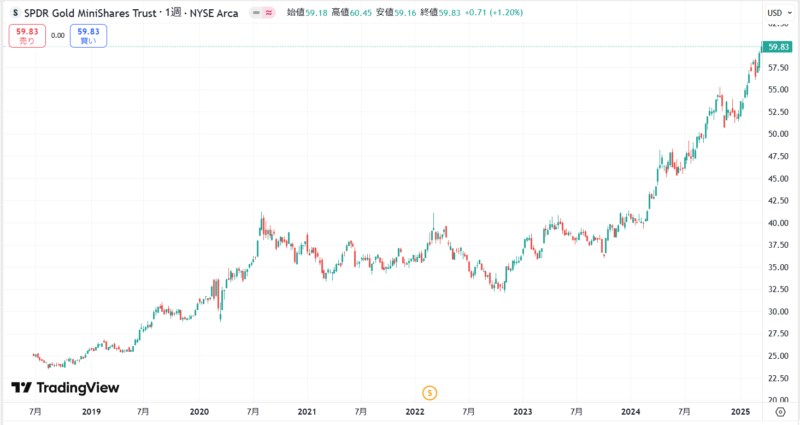Click the 2025 time axis label
This screenshot has height=425, width=800.
[740, 412]
